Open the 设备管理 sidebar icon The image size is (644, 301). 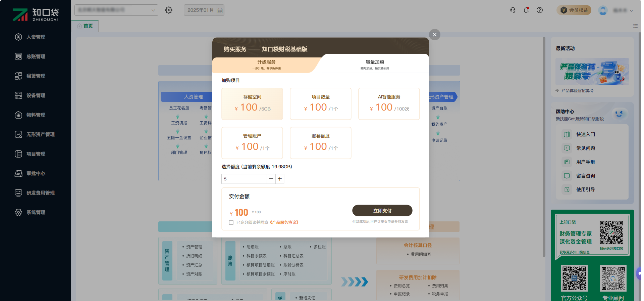(18, 95)
